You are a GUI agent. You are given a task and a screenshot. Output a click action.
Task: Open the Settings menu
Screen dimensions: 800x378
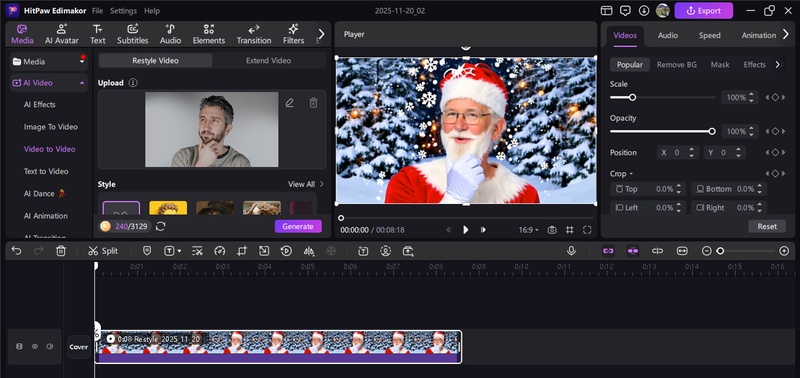coord(123,11)
